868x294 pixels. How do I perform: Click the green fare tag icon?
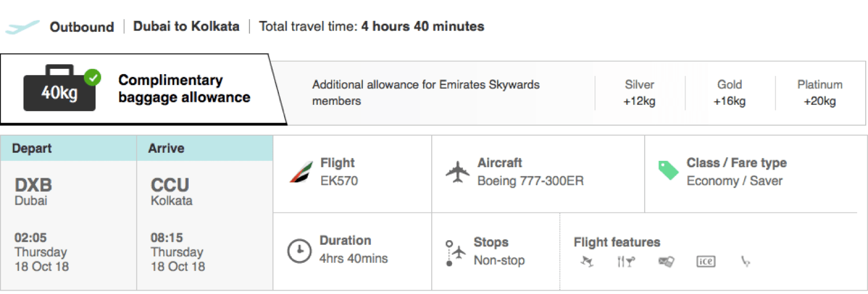coord(668,171)
